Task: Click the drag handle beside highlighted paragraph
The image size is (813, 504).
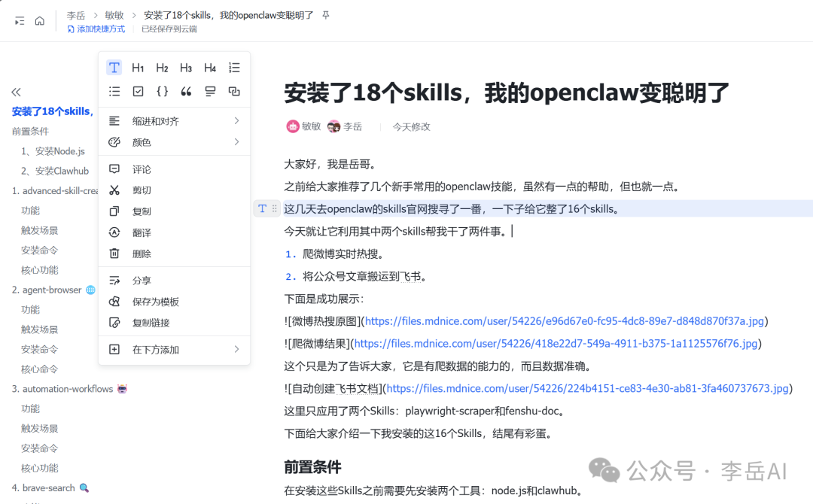Action: tap(275, 208)
